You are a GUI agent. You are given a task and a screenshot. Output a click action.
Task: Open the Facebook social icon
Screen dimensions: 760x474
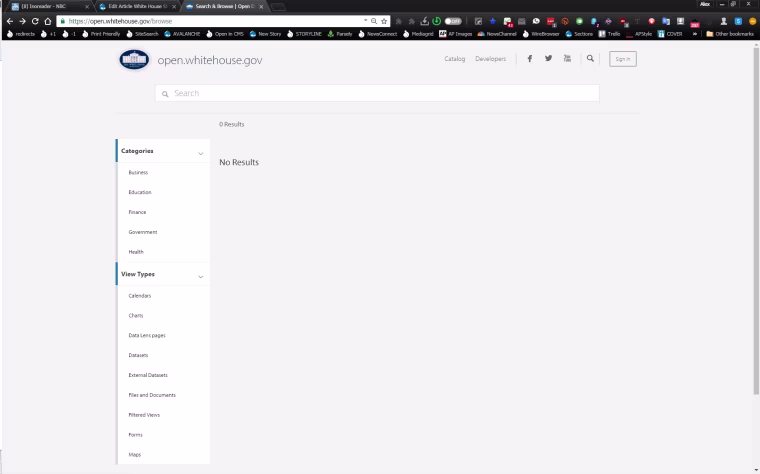[x=530, y=59]
